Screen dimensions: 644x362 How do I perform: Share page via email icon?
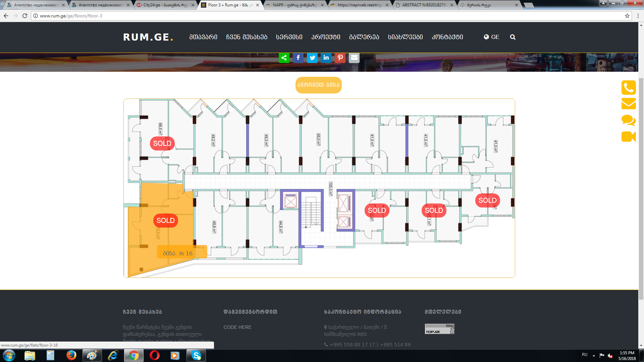coord(354,58)
